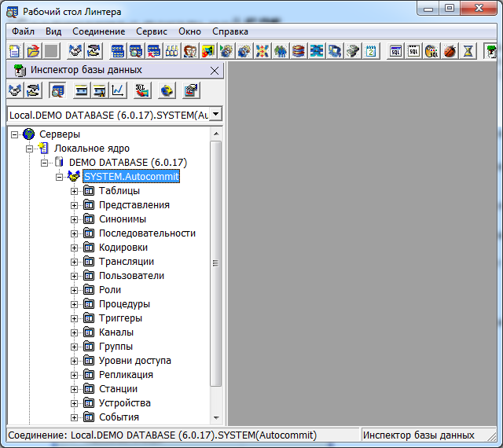Open the Сервис menu

pyautogui.click(x=152, y=31)
